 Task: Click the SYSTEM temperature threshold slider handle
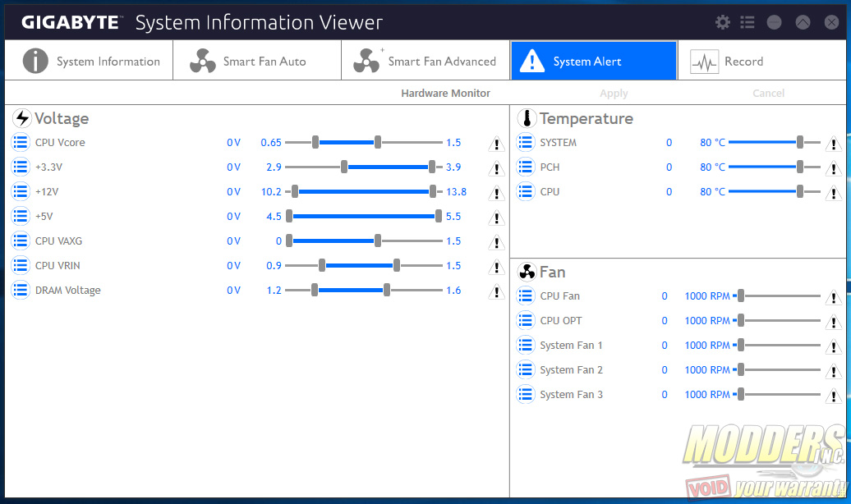coord(800,143)
